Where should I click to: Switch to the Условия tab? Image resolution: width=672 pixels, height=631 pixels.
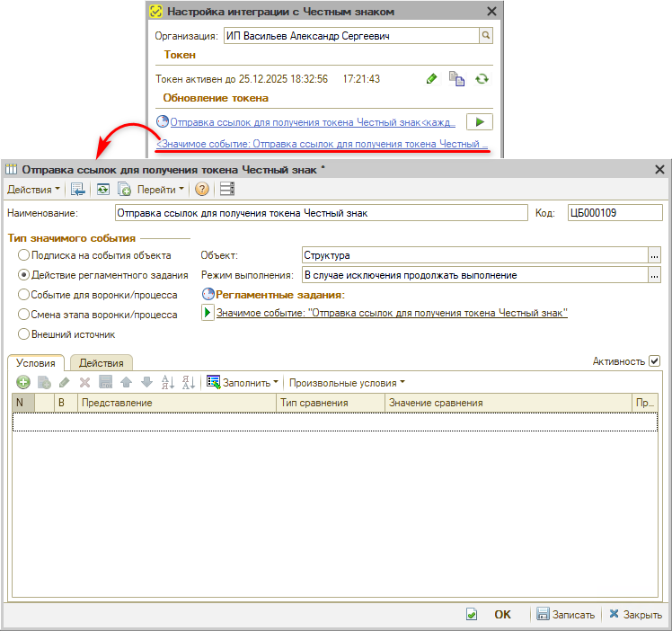36,362
